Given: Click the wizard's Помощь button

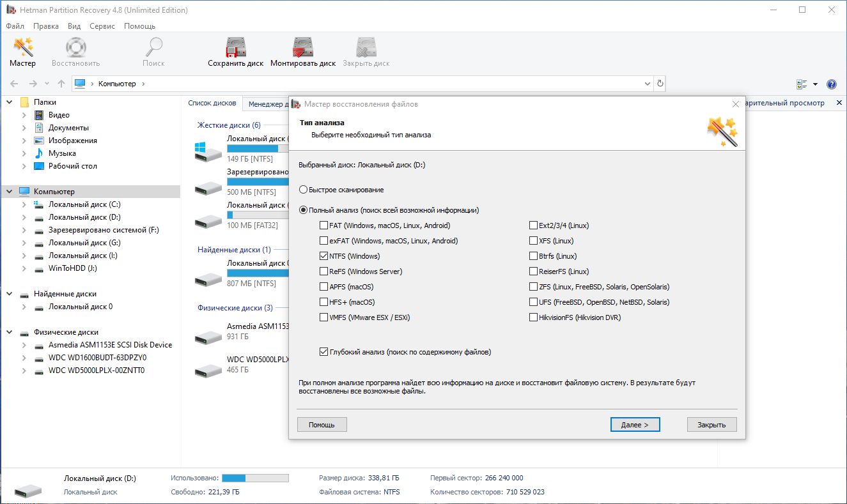Looking at the screenshot, I should coord(322,425).
